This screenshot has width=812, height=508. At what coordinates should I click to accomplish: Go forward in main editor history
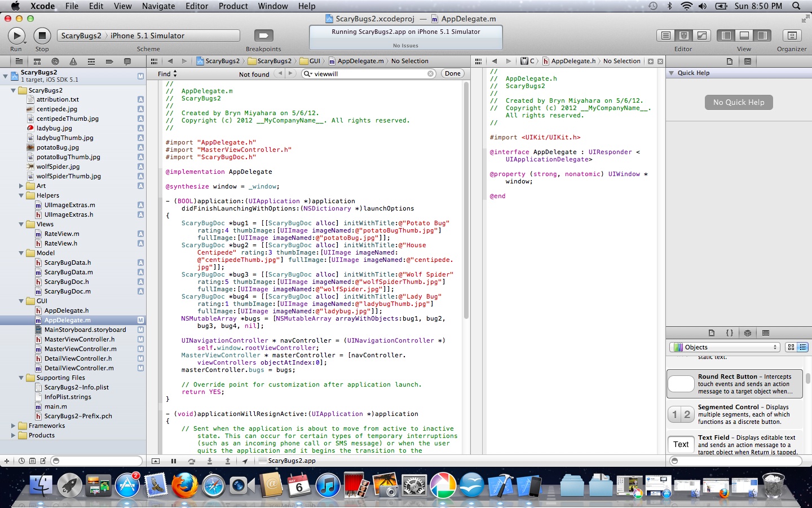[184, 61]
